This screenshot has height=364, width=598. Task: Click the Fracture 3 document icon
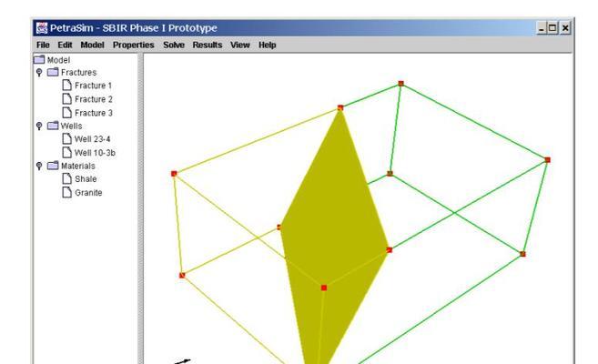[66, 113]
